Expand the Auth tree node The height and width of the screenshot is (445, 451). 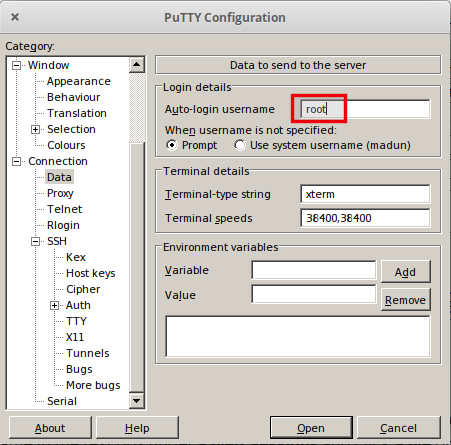coord(54,305)
